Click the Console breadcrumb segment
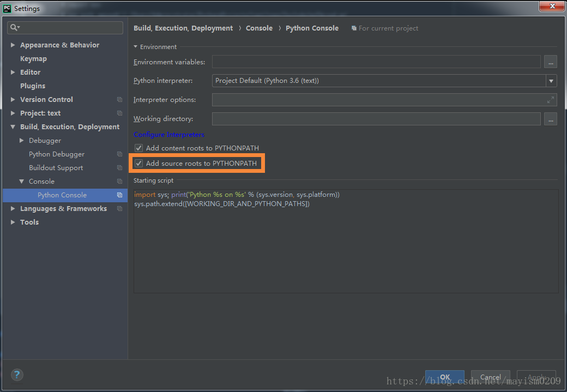The height and width of the screenshot is (392, 567). pyautogui.click(x=259, y=28)
